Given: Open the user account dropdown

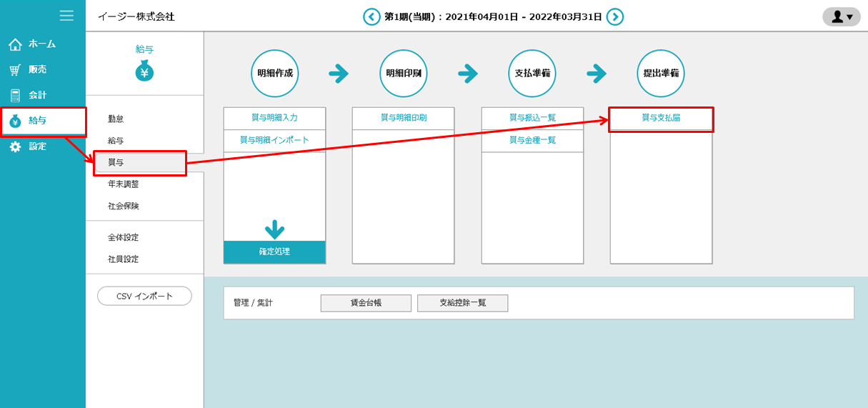Looking at the screenshot, I should tap(842, 16).
